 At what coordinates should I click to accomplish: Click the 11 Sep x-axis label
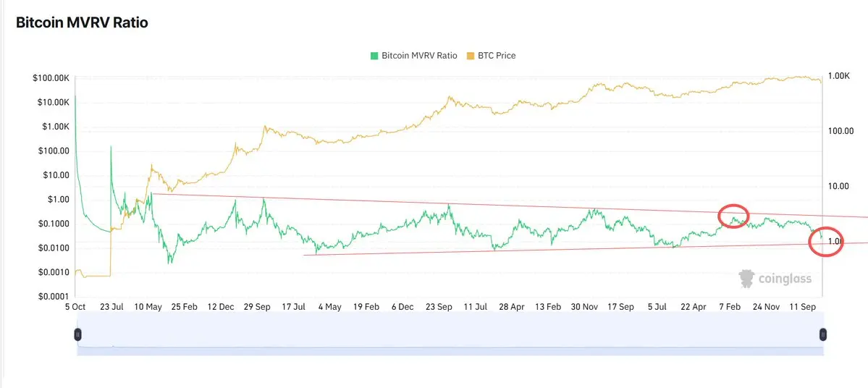coord(801,307)
